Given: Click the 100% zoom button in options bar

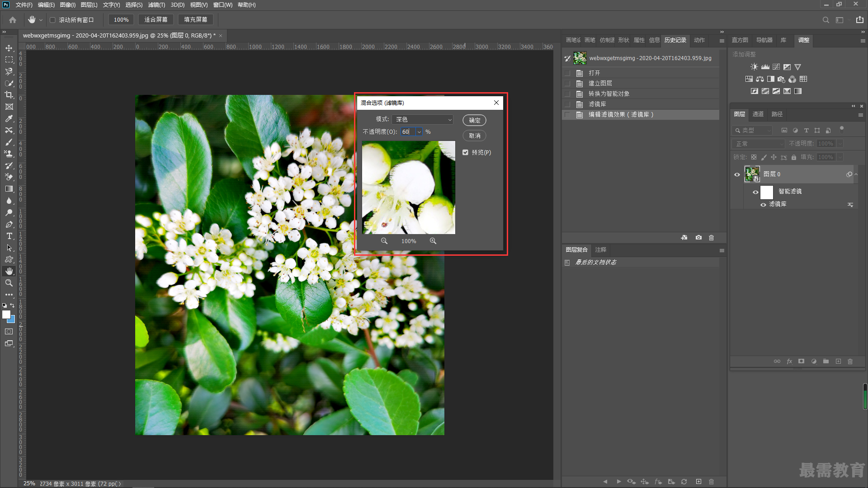Looking at the screenshot, I should 121,20.
